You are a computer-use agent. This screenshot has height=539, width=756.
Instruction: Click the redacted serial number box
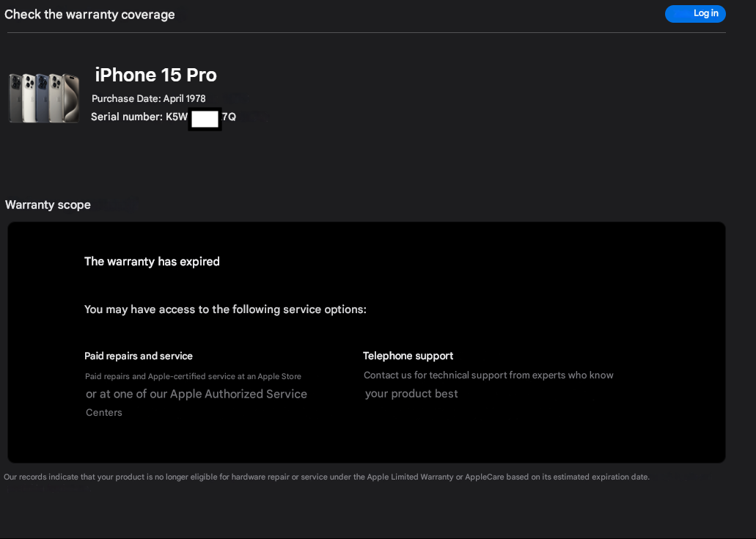click(205, 118)
